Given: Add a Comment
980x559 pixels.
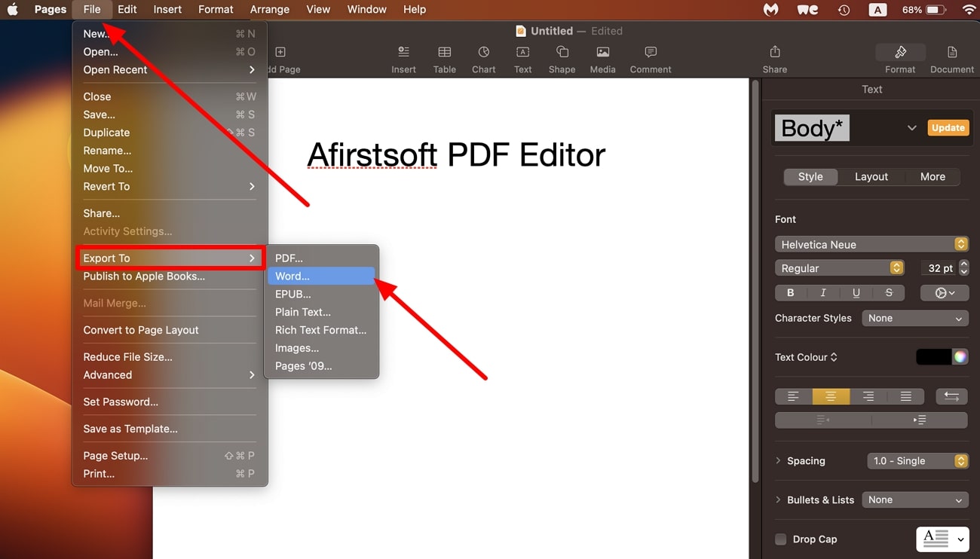Looking at the screenshot, I should 651,60.
